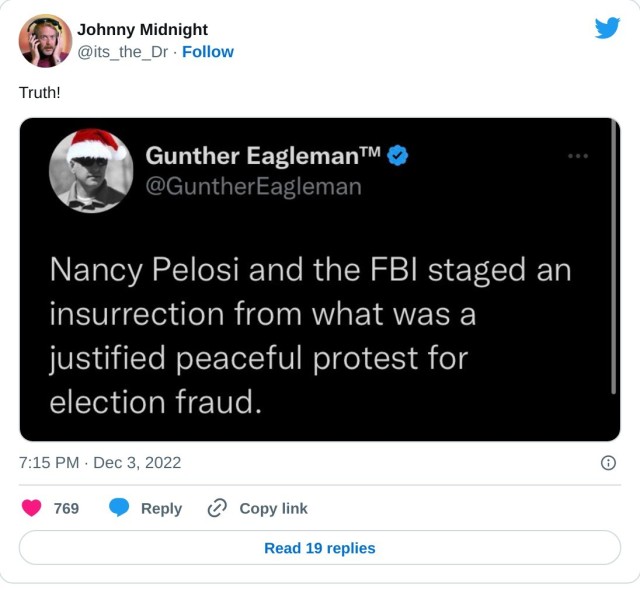640x600 pixels.
Task: Click Gunther Eagleman's Santa hat avatar
Action: [92, 168]
